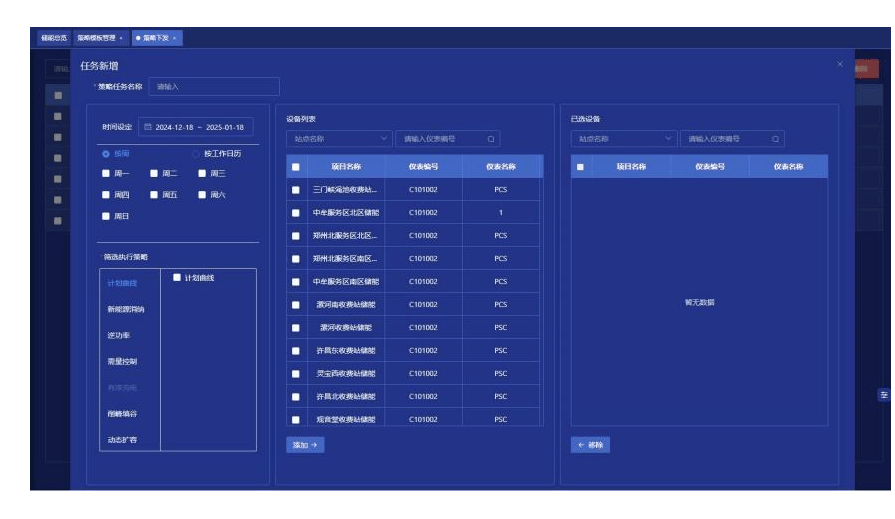This screenshot has width=895, height=519.
Task: Click 仪表名称 column header in 已选设备 table
Action: (x=788, y=167)
